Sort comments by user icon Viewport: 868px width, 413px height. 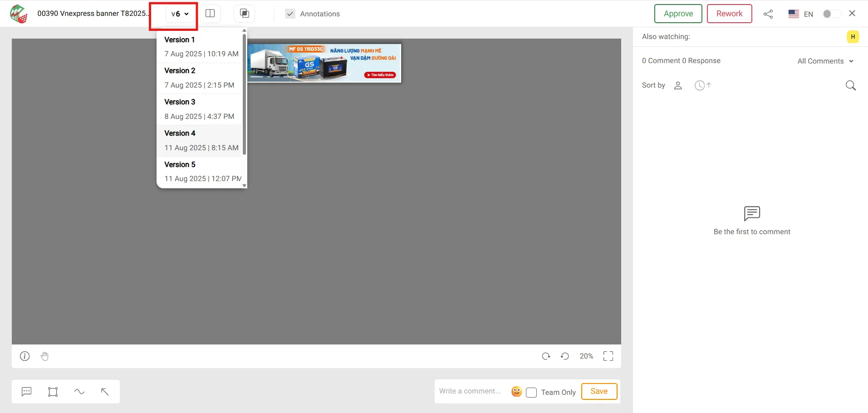click(678, 85)
